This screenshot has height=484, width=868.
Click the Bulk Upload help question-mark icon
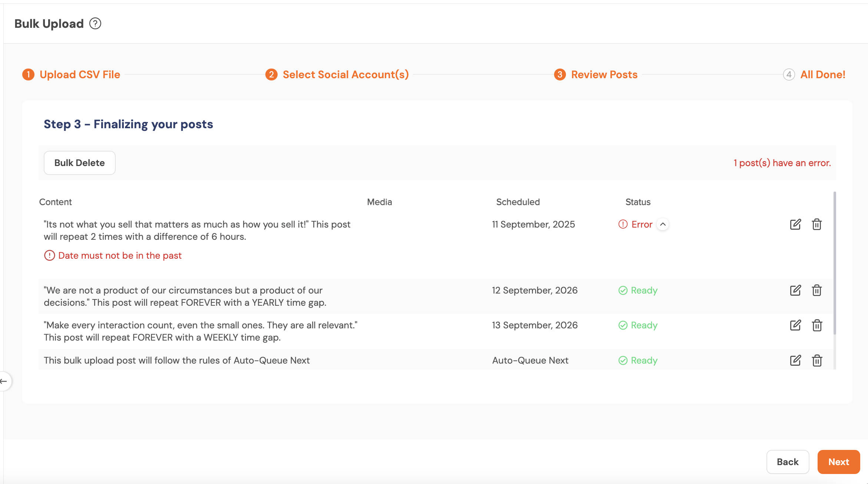95,24
